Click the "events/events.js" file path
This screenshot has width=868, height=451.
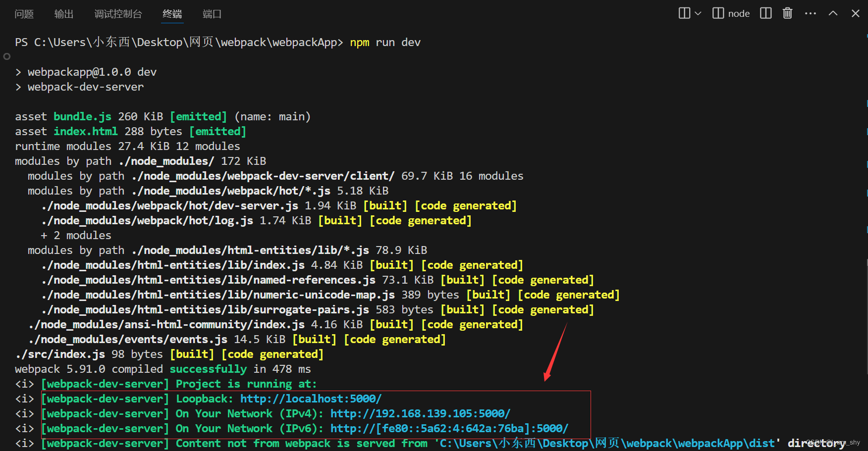pos(128,340)
